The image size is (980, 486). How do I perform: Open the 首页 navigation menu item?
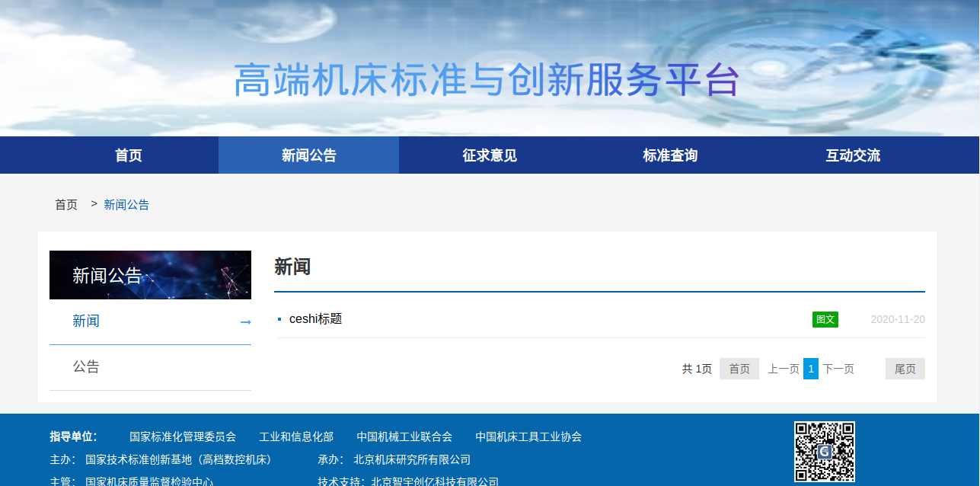coord(129,155)
